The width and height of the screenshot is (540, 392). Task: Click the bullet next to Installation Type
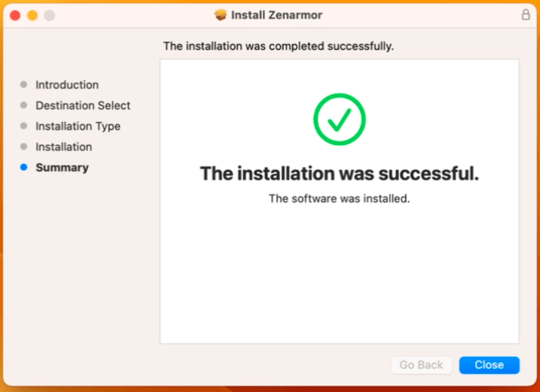point(24,126)
